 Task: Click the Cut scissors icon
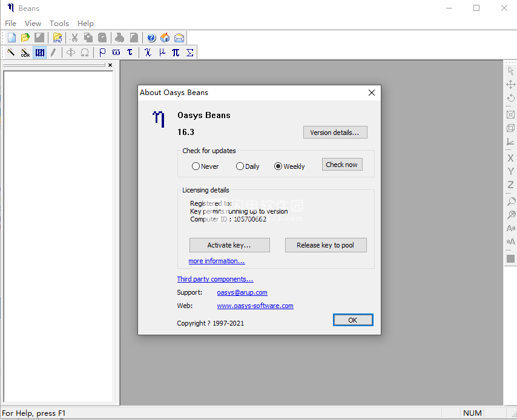74,38
